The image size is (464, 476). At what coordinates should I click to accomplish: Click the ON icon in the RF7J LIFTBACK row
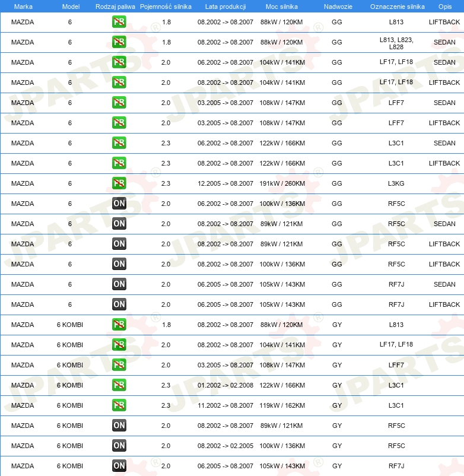(x=119, y=304)
